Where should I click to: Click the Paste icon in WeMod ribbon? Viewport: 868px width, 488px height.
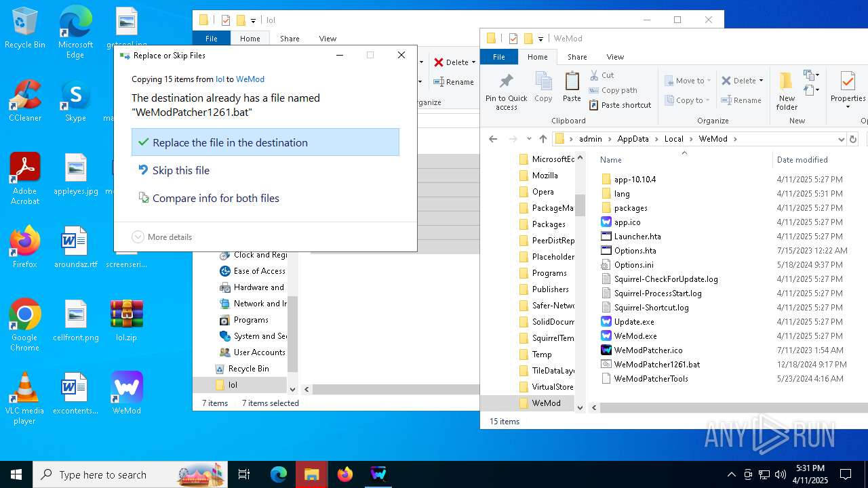pyautogui.click(x=572, y=87)
